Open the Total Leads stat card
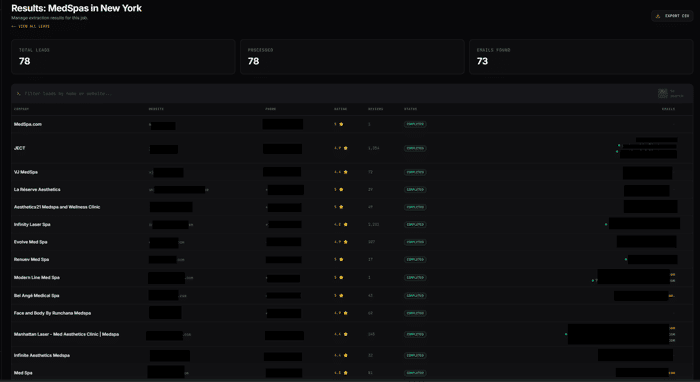The width and height of the screenshot is (700, 382). [123, 57]
